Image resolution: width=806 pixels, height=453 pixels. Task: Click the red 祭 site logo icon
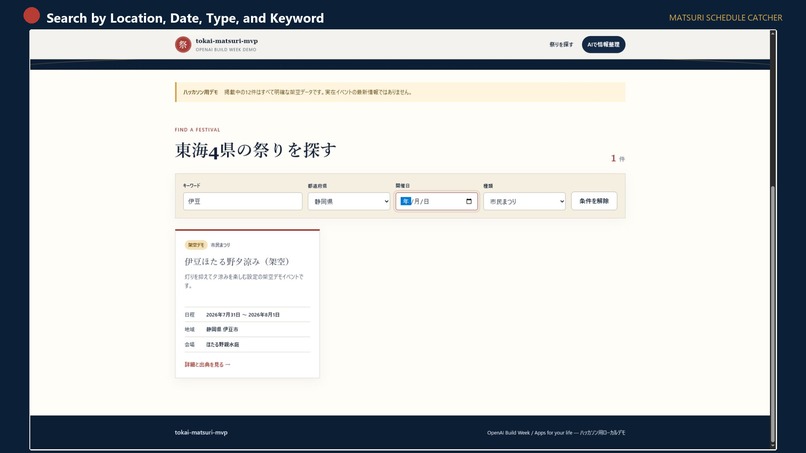click(182, 45)
